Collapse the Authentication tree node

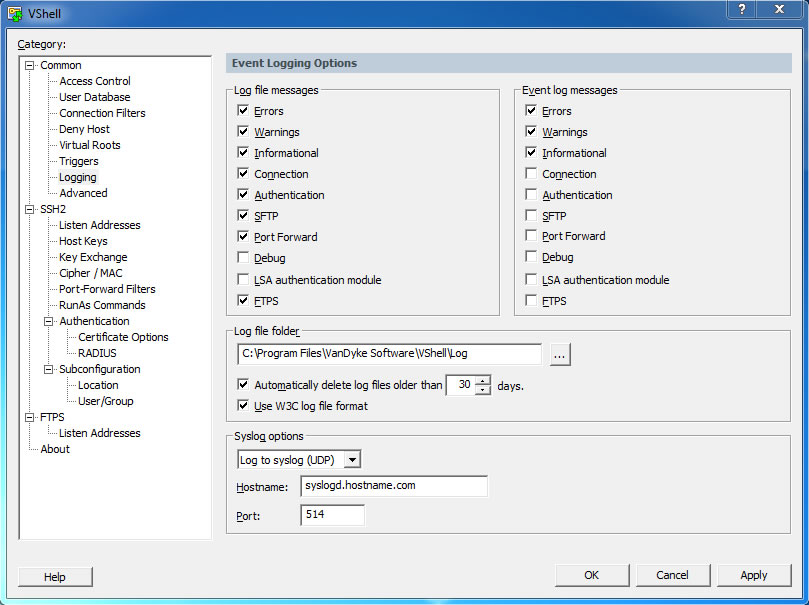(x=49, y=321)
